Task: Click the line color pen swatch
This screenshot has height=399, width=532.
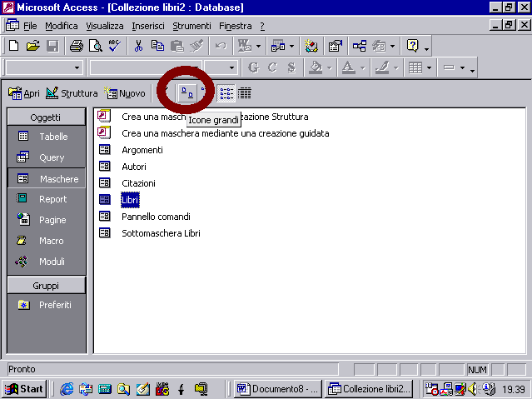Action: click(382, 67)
